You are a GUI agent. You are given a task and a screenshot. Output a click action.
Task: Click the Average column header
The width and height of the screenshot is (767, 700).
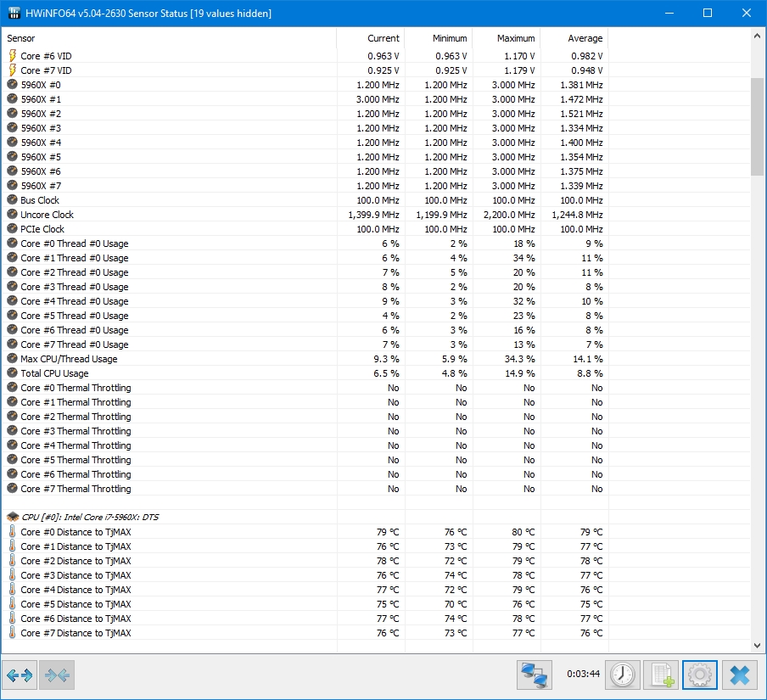574,38
